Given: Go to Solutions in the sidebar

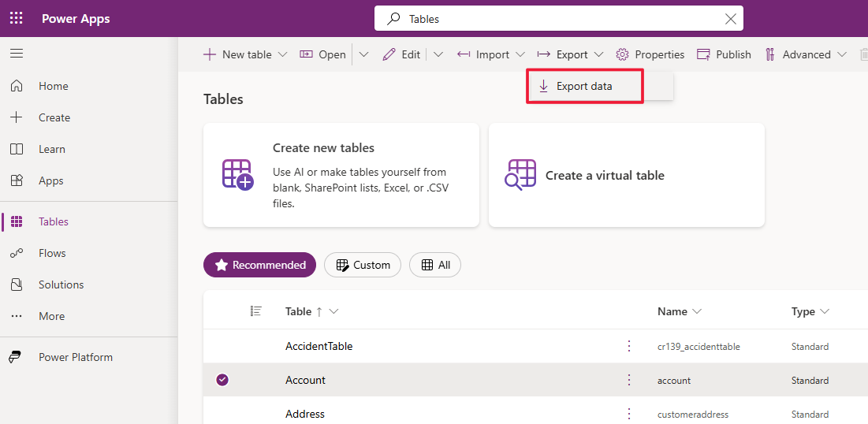Looking at the screenshot, I should (61, 285).
